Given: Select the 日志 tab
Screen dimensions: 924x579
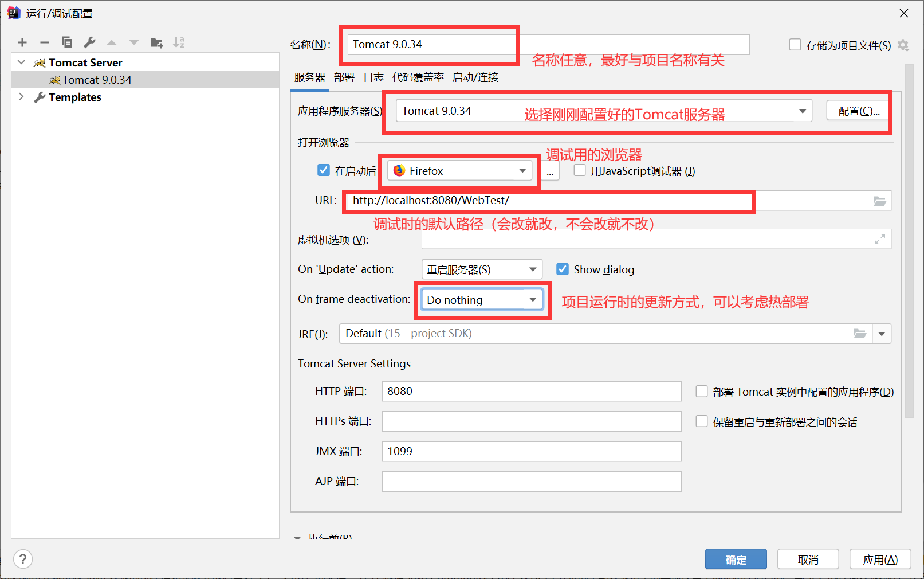Looking at the screenshot, I should [373, 77].
